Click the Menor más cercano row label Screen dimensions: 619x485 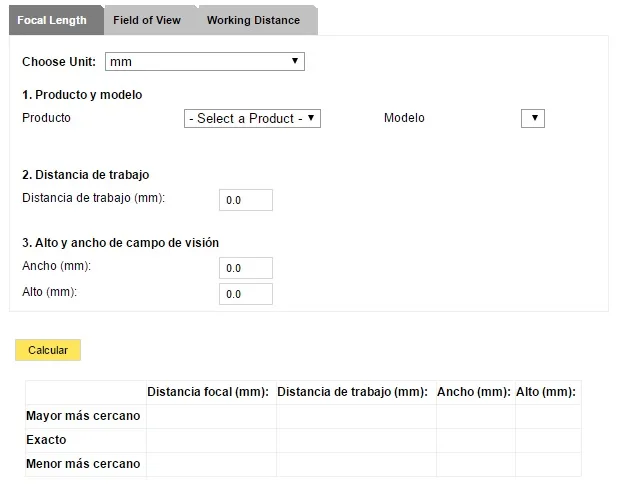click(83, 464)
